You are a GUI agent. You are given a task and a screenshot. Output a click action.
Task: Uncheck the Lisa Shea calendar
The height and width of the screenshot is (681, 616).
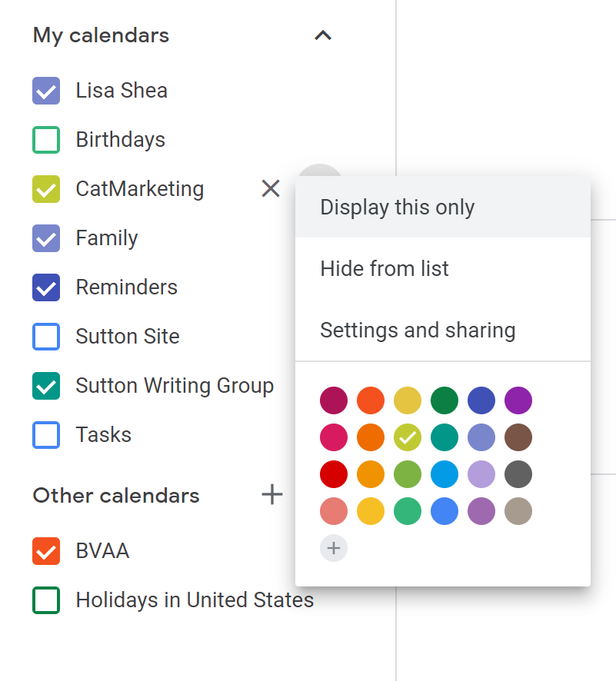[x=46, y=91]
